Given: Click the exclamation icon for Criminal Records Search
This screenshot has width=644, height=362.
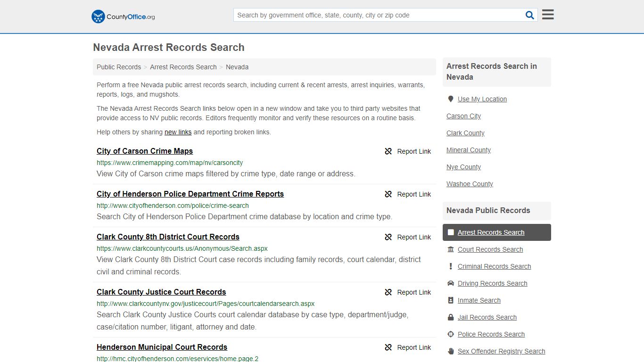Looking at the screenshot, I should 451,266.
